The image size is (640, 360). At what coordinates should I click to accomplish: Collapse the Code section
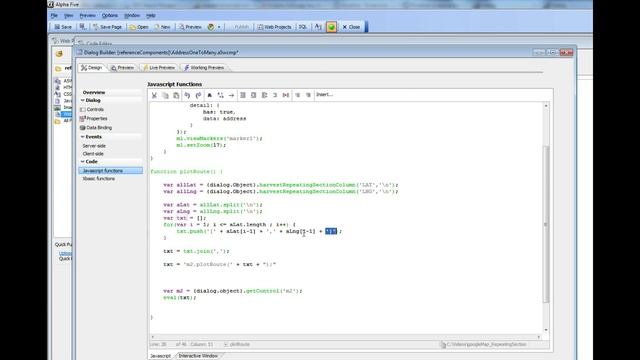pyautogui.click(x=82, y=162)
